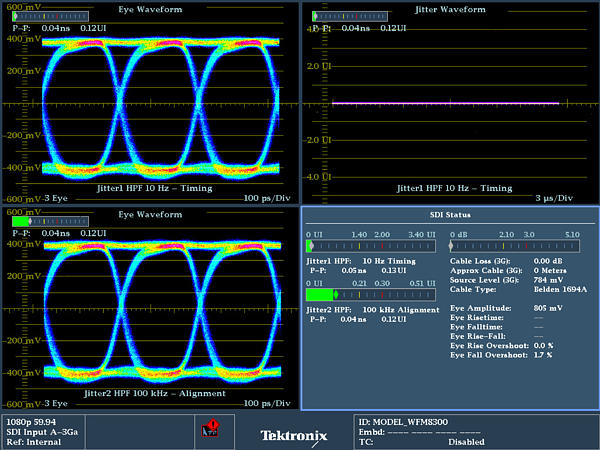Viewport: 600px width, 450px height.
Task: Click the Ref: Internal reference label
Action: click(x=32, y=441)
